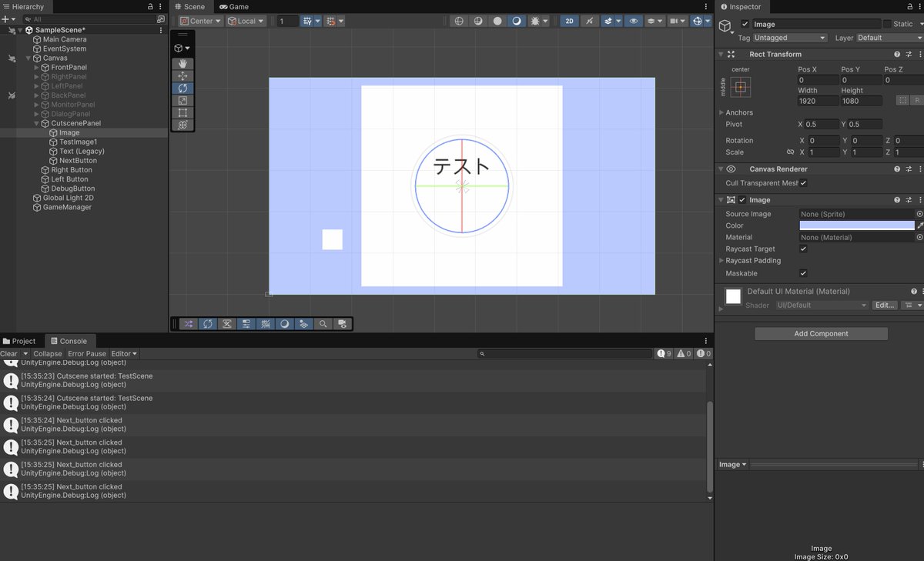Image resolution: width=924 pixels, height=561 pixels.
Task: Click the Width input field
Action: coord(818,101)
